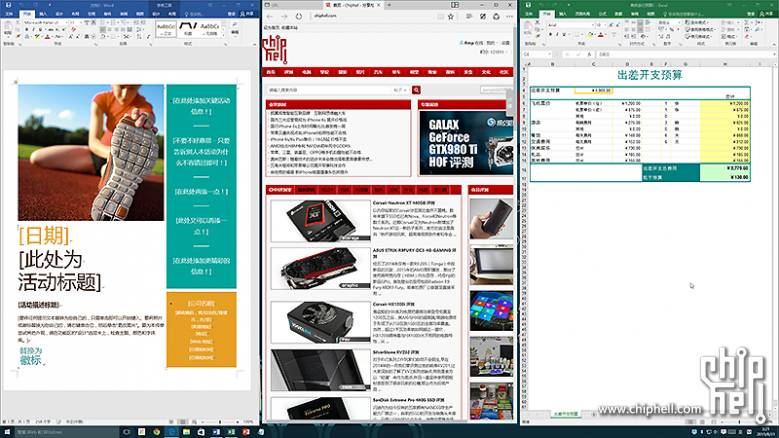Open PowerPoint from taskbar
Image resolution: width=779 pixels, height=438 pixels.
(x=246, y=432)
